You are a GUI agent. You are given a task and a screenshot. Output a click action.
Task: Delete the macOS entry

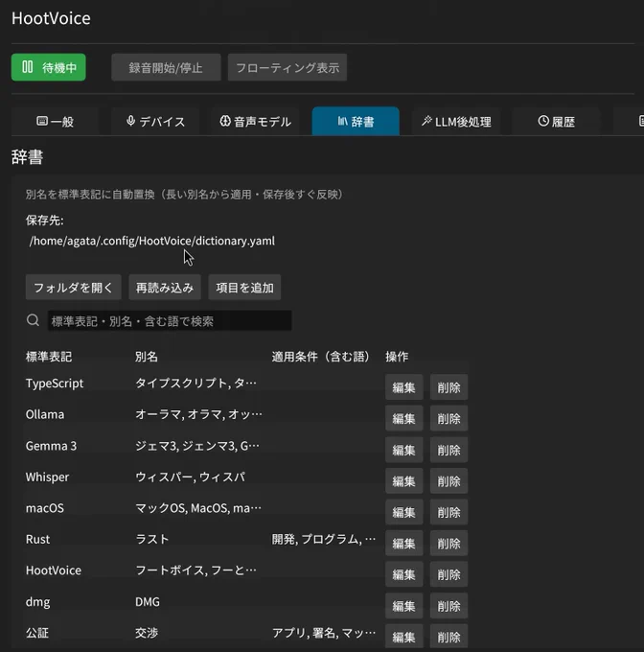click(448, 512)
